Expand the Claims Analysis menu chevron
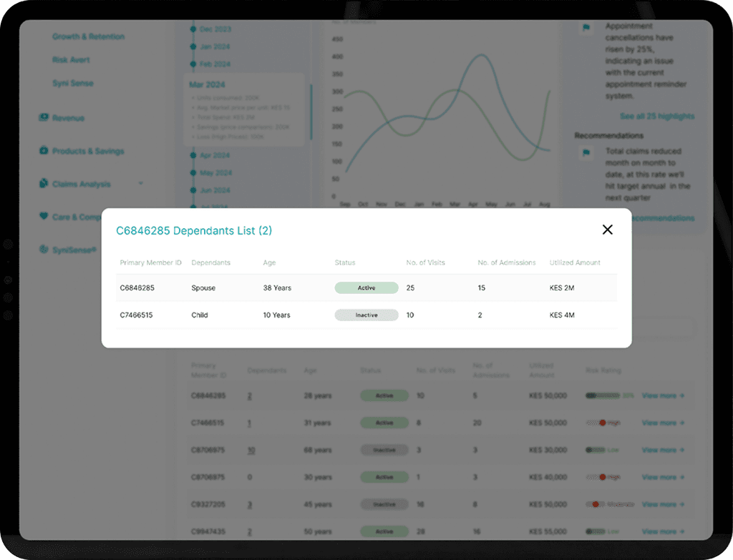Image resolution: width=733 pixels, height=560 pixels. (141, 183)
